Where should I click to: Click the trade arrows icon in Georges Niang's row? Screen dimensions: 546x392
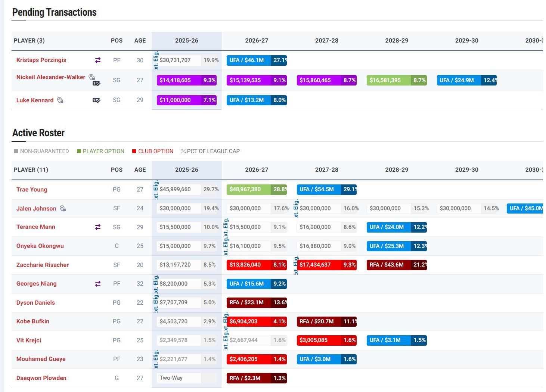(x=98, y=284)
